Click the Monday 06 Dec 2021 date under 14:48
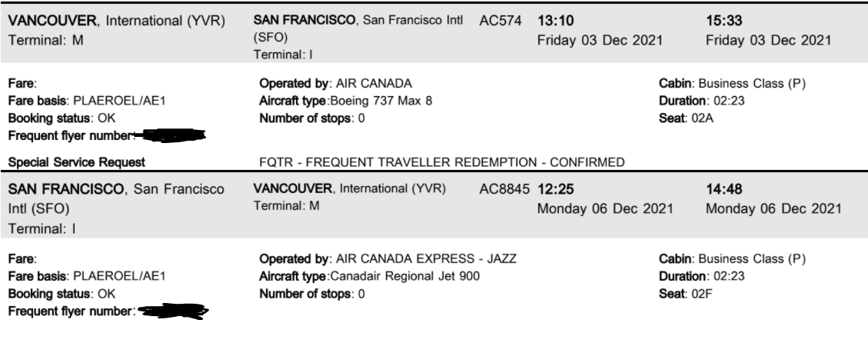This screenshot has width=868, height=343. (773, 208)
